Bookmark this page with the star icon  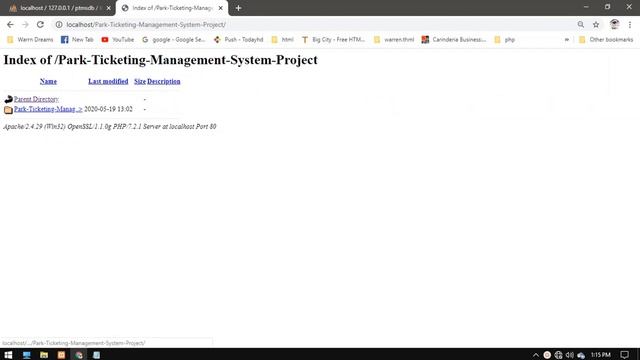pyautogui.click(x=596, y=24)
